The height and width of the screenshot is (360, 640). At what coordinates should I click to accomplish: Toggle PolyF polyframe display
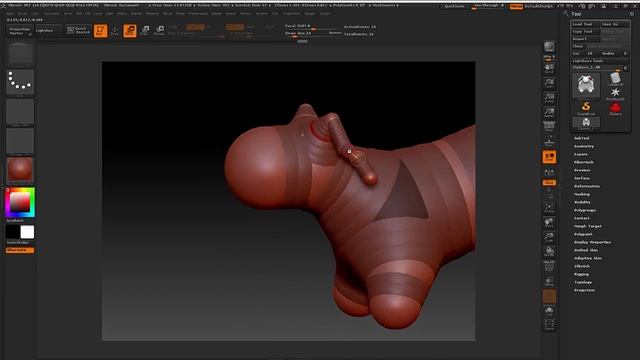(549, 266)
